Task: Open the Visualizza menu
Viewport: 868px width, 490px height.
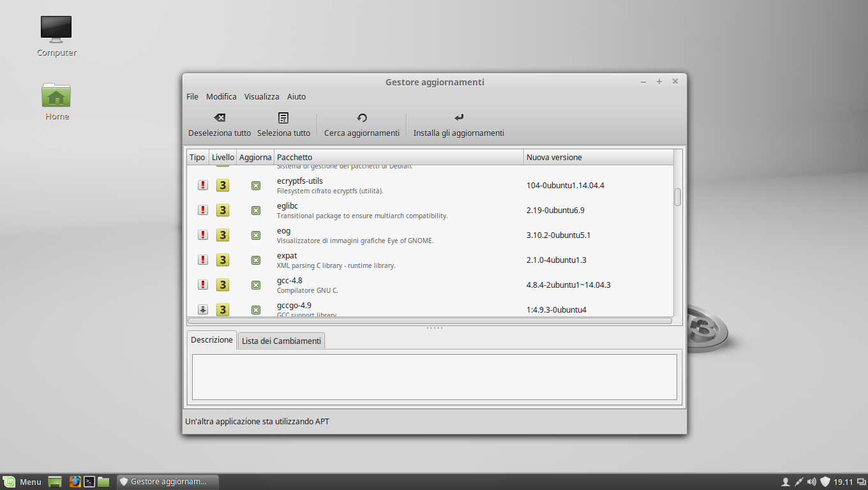Action: click(x=262, y=97)
